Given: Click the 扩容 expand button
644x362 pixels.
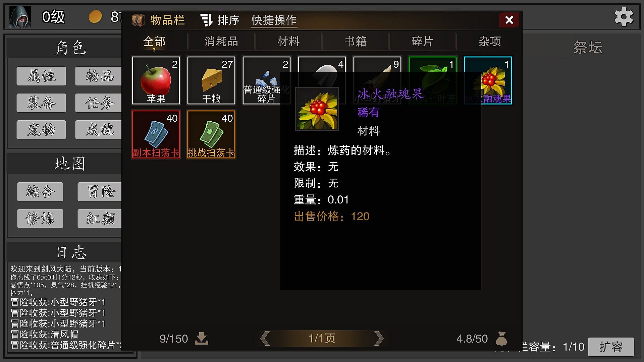Looking at the screenshot, I should (x=611, y=347).
